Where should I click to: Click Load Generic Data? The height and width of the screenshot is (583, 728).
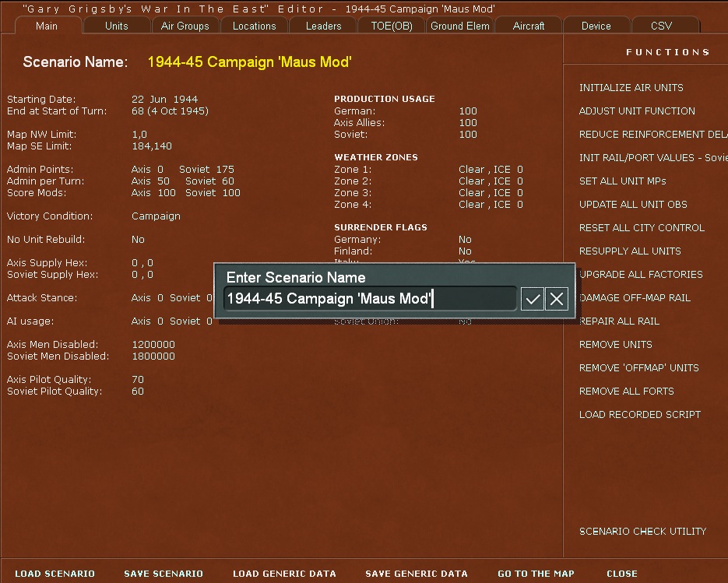click(285, 574)
